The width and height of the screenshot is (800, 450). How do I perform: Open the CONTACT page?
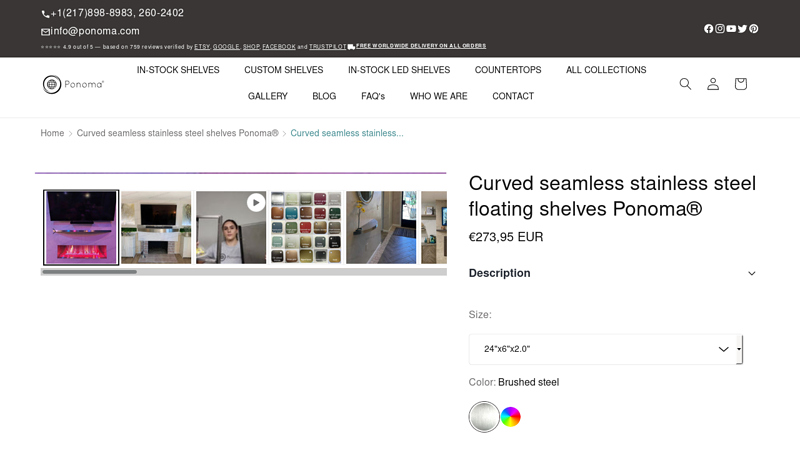point(513,96)
